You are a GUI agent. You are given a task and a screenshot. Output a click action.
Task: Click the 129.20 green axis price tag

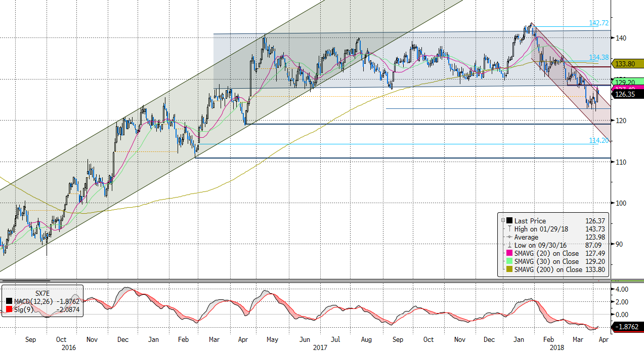click(628, 82)
